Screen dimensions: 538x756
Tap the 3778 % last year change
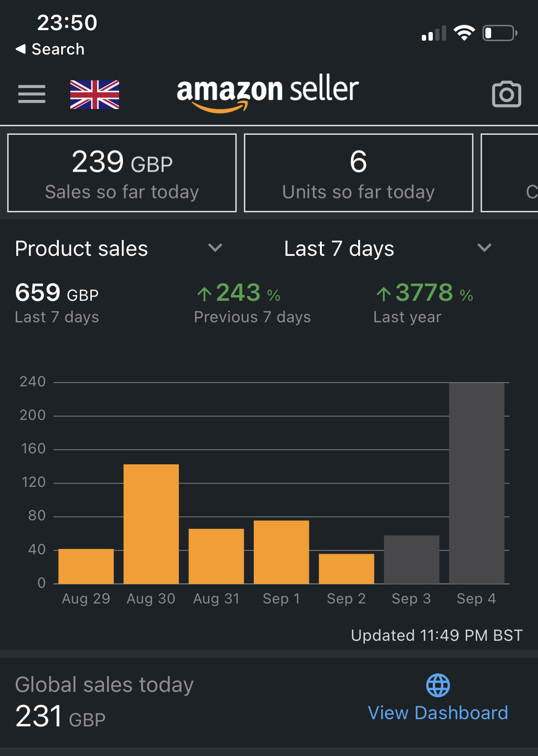[425, 293]
